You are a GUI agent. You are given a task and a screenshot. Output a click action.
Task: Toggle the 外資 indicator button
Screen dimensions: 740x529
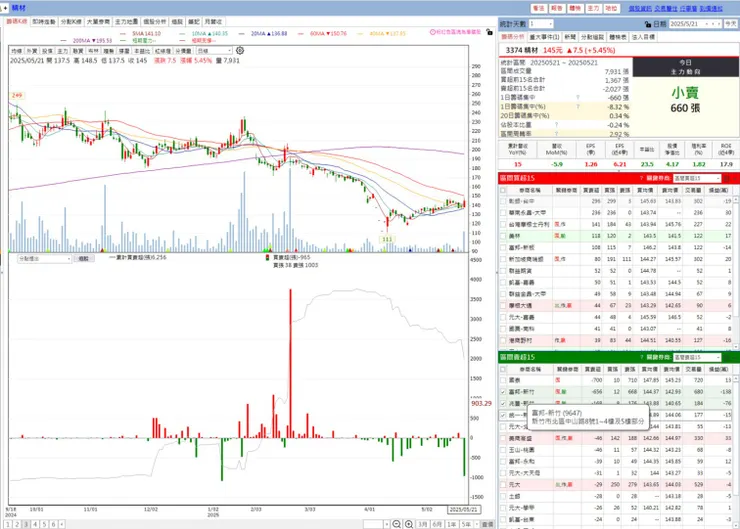pos(32,51)
